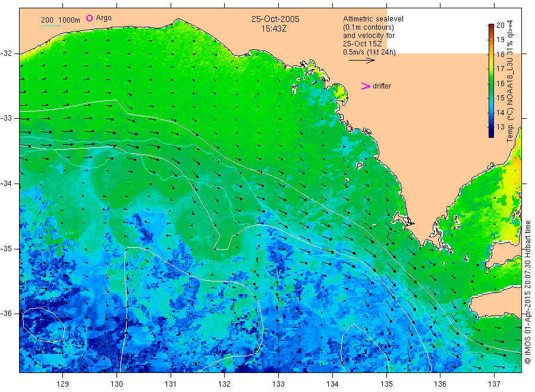Click the longitude label 130
535x392 pixels.
tap(117, 384)
